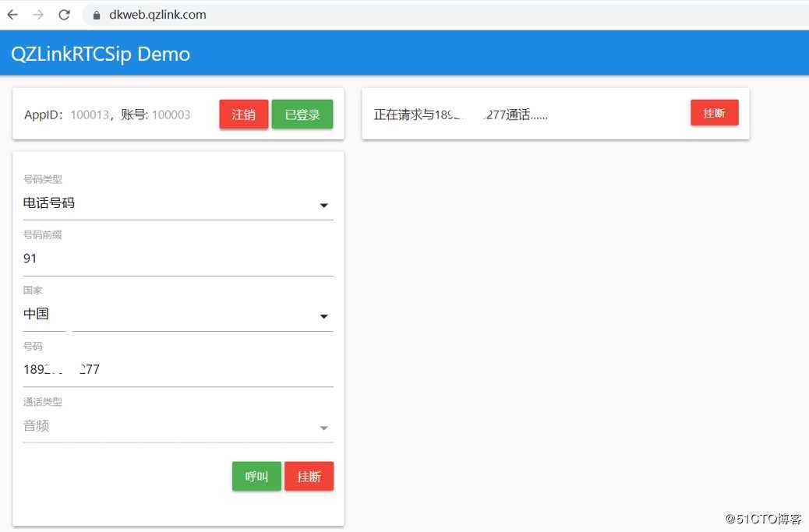Click the 正在请求与...通话 status text

click(461, 115)
